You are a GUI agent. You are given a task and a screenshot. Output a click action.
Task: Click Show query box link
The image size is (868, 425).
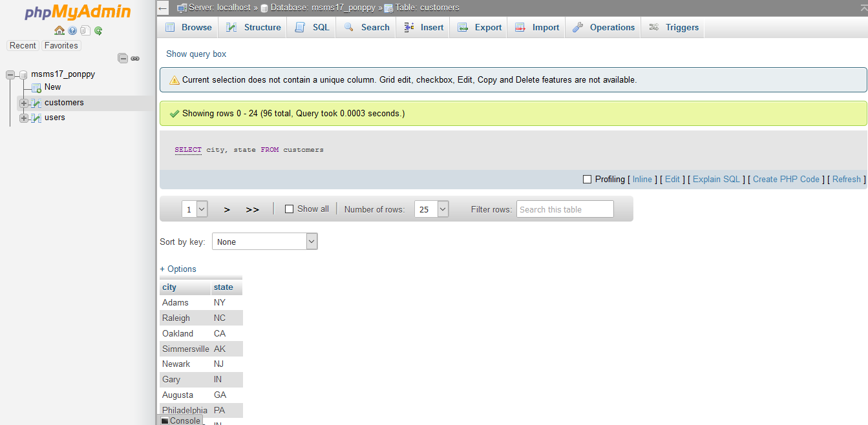click(x=196, y=54)
